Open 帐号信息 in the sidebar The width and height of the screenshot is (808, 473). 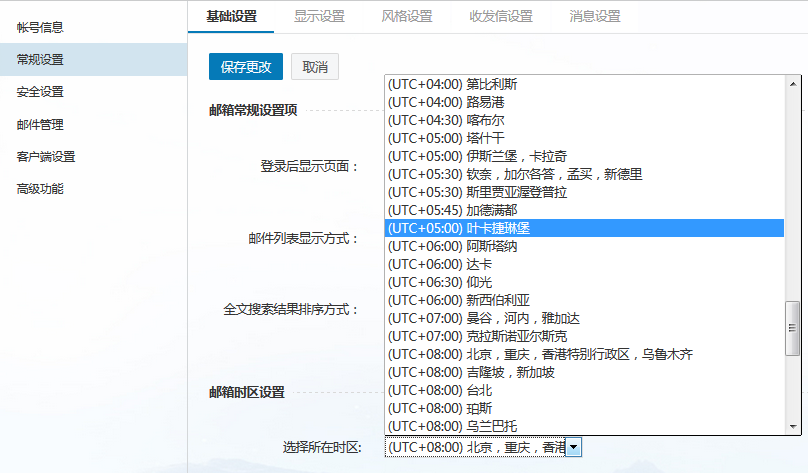tap(40, 27)
